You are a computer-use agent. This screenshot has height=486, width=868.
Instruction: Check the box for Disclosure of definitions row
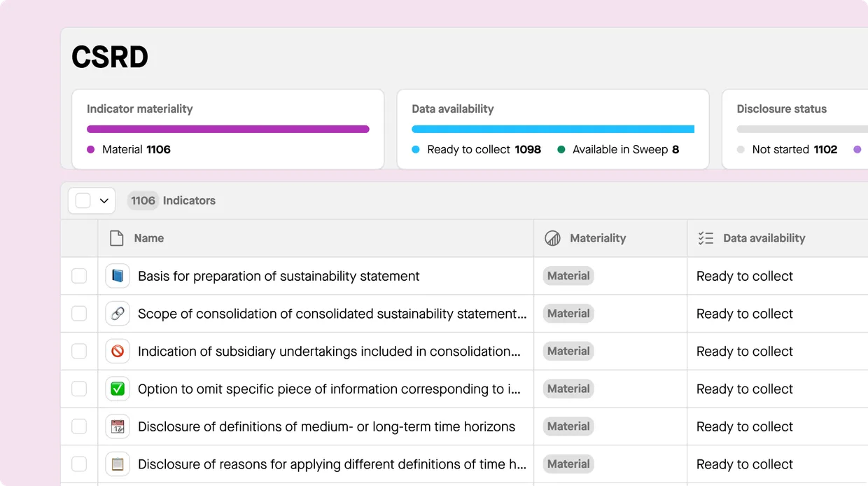(79, 426)
